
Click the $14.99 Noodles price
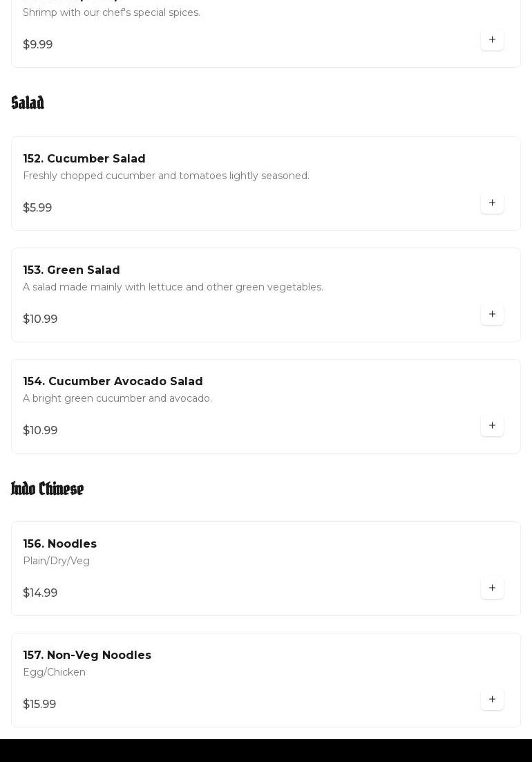(40, 593)
